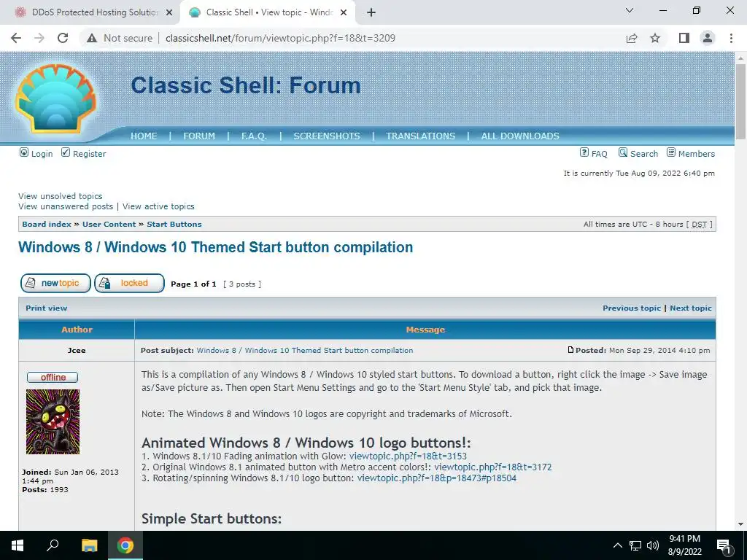The height and width of the screenshot is (560, 747).
Task: Open taskbar Search magnifier
Action: click(x=53, y=545)
